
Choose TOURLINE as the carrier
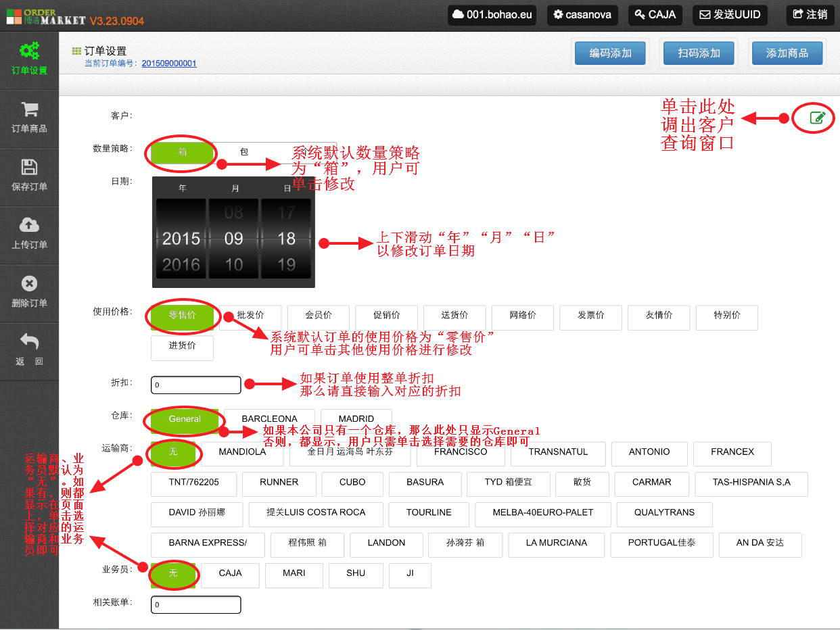[429, 514]
